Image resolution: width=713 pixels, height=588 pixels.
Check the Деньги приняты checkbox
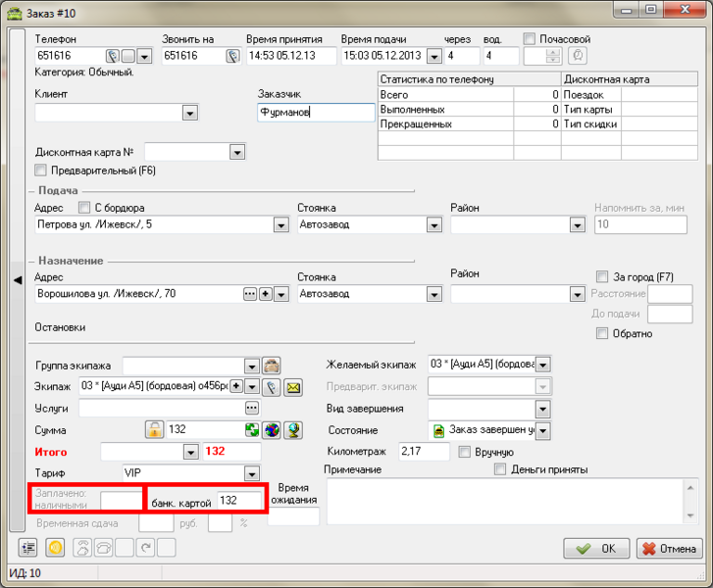point(500,469)
